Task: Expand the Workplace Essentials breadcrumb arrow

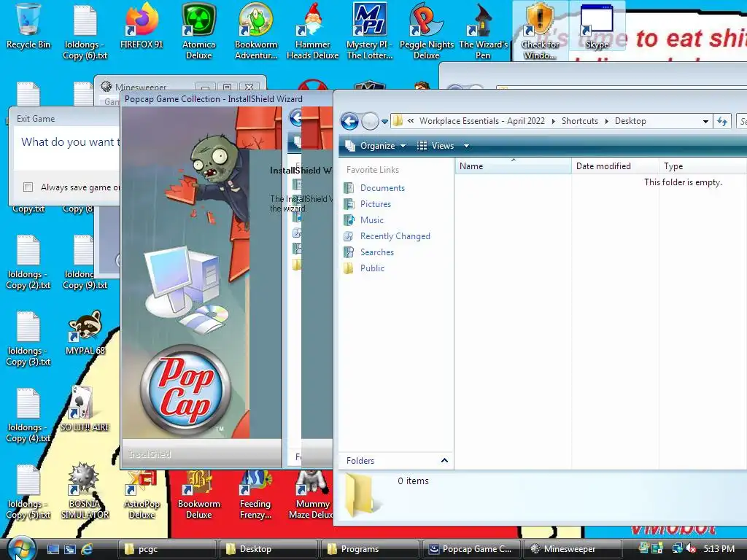Action: pyautogui.click(x=553, y=121)
